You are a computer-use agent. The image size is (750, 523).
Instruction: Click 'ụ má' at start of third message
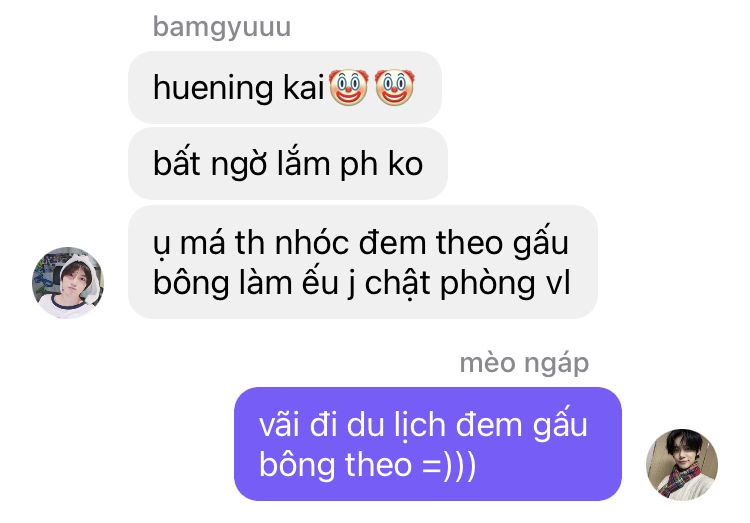click(x=189, y=244)
